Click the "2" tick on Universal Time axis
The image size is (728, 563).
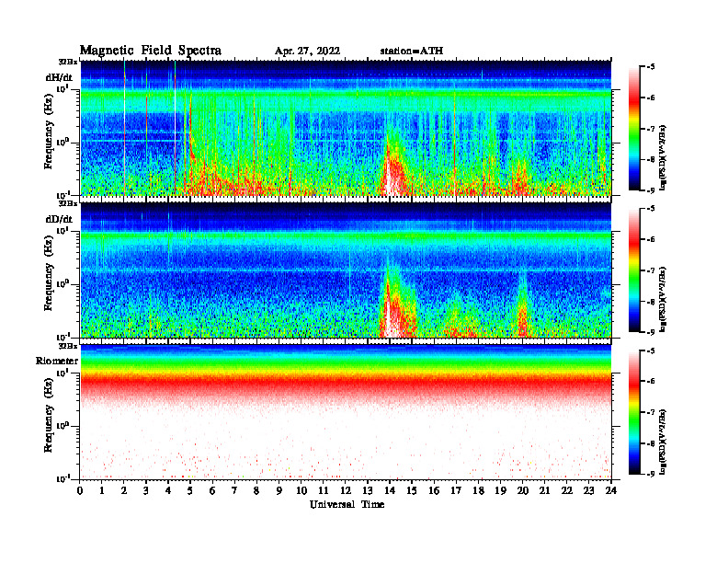[x=124, y=490]
